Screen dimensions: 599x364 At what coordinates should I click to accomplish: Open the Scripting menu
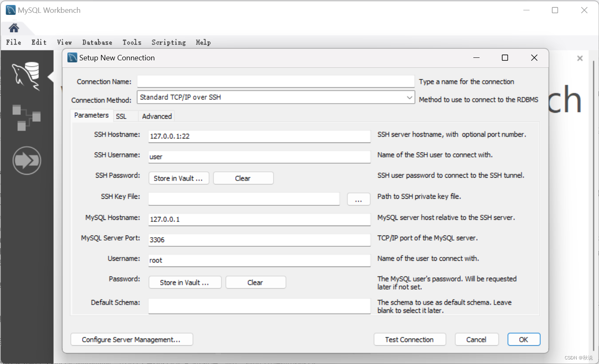pyautogui.click(x=169, y=42)
